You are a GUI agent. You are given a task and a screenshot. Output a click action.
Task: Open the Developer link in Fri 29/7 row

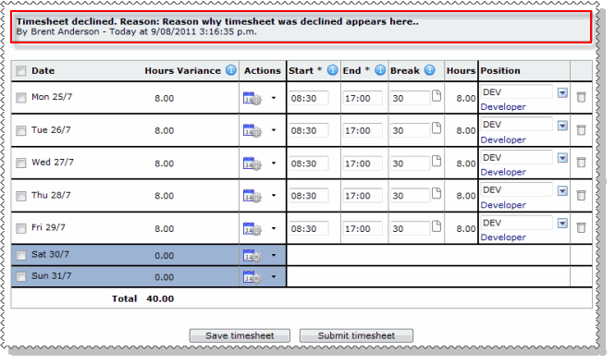(x=503, y=237)
